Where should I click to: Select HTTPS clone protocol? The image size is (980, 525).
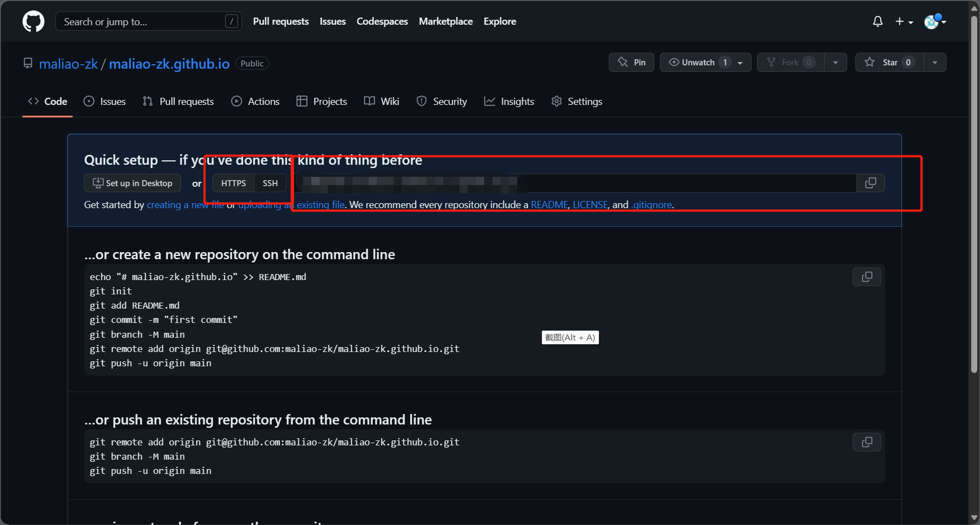[233, 183]
